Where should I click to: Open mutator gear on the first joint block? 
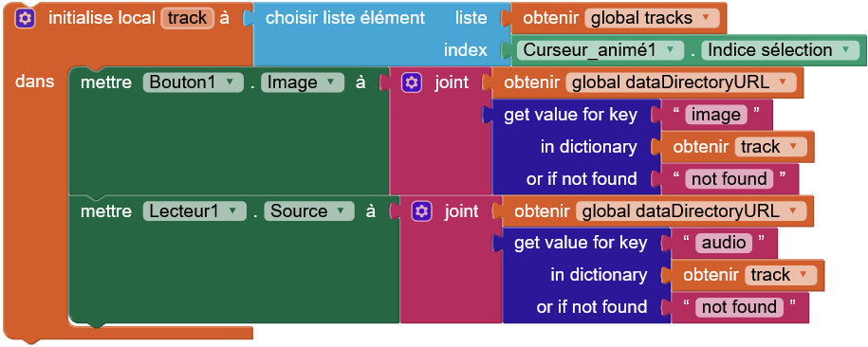click(411, 82)
